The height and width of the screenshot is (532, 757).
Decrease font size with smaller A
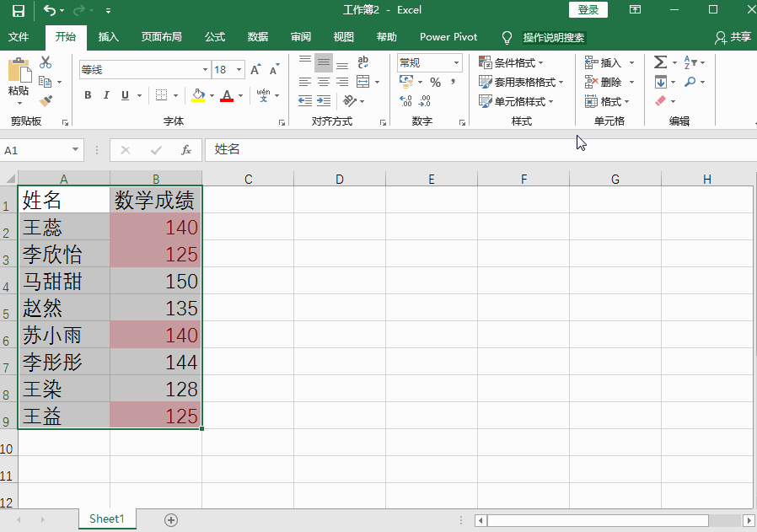[274, 69]
